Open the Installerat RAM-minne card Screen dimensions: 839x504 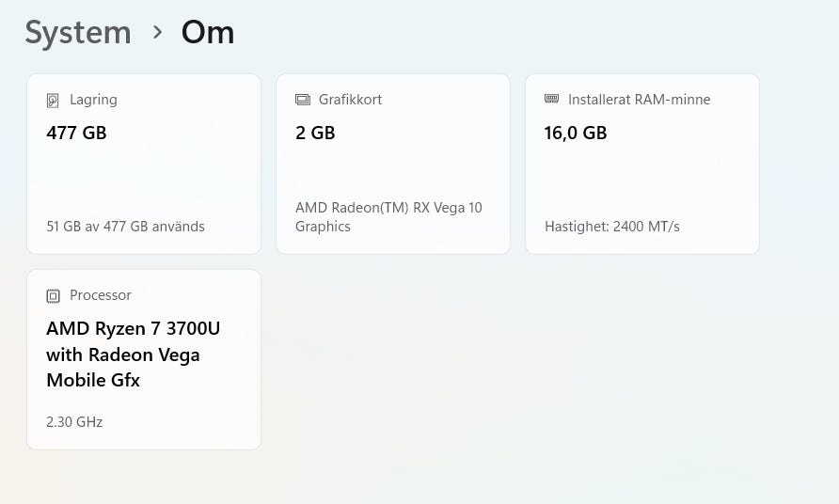coord(642,165)
